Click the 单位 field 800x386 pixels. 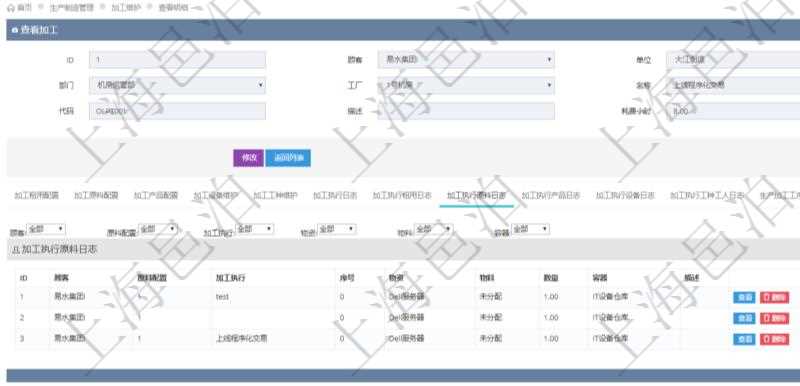coord(733,60)
